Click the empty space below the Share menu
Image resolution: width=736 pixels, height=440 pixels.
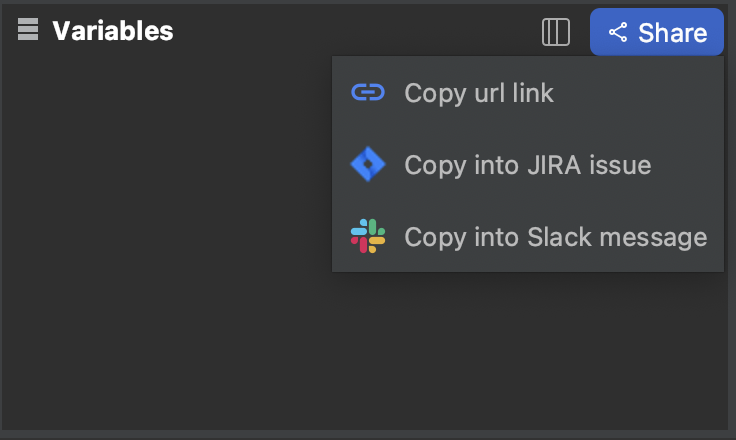coord(530,350)
